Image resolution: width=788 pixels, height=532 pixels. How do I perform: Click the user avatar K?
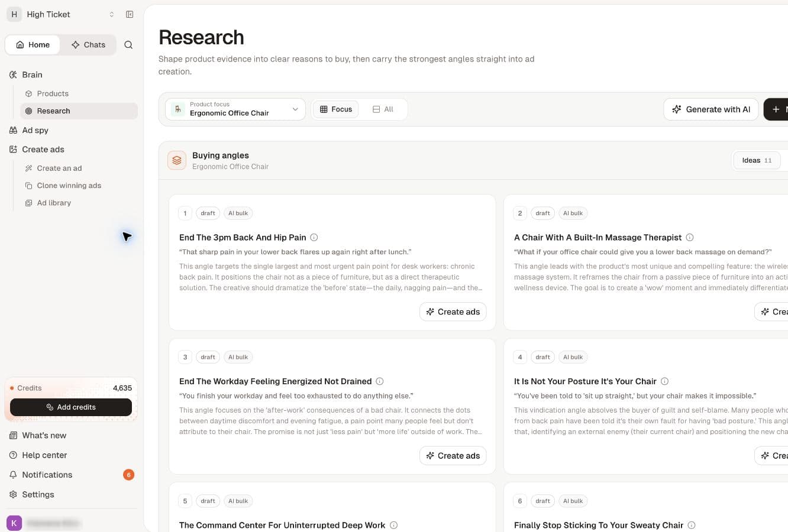point(14,523)
